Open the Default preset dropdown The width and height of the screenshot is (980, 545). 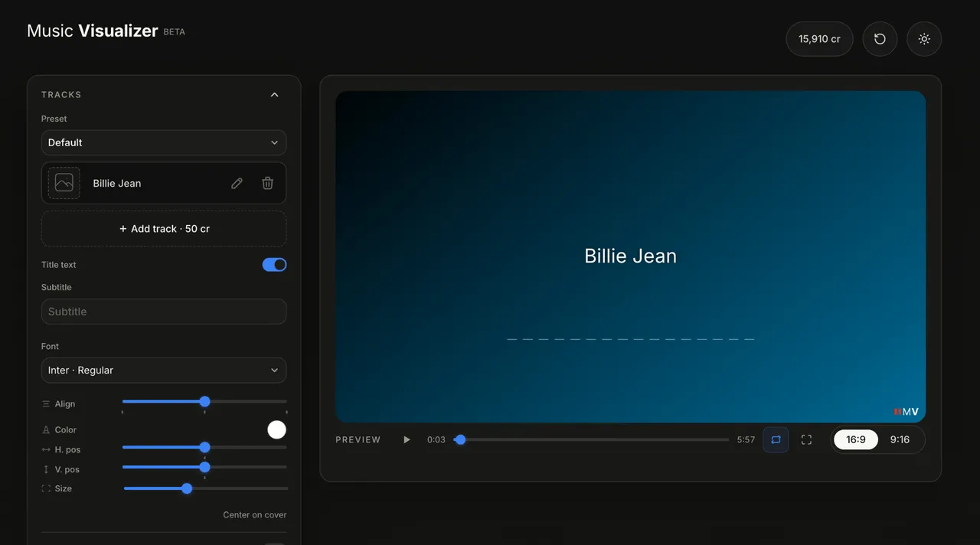tap(164, 142)
